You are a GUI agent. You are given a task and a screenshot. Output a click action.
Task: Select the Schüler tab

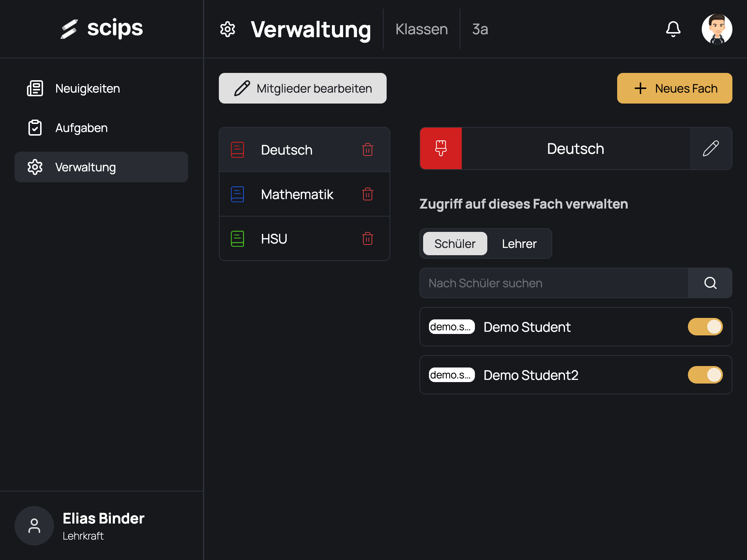(x=455, y=244)
